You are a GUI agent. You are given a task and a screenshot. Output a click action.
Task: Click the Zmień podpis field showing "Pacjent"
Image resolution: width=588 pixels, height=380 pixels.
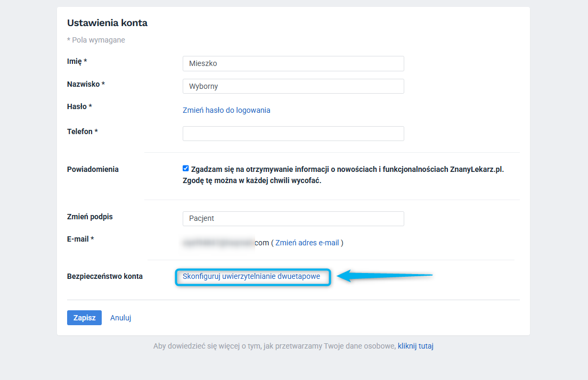(x=293, y=219)
